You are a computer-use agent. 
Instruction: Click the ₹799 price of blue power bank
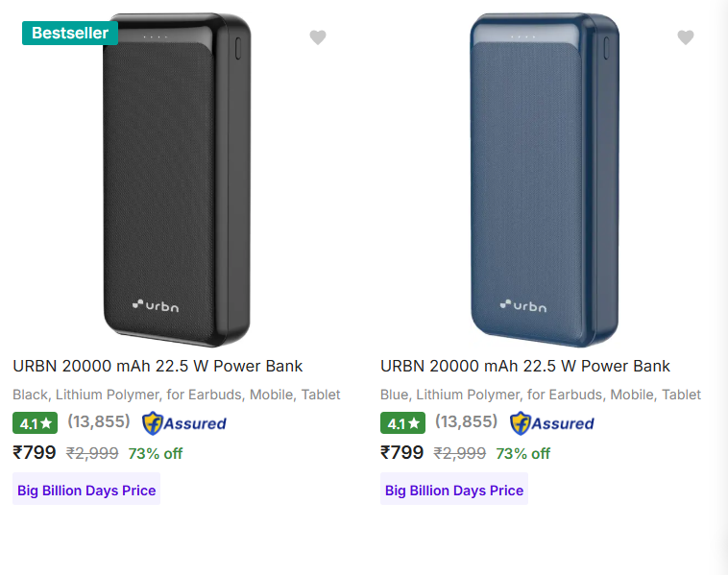(x=402, y=453)
